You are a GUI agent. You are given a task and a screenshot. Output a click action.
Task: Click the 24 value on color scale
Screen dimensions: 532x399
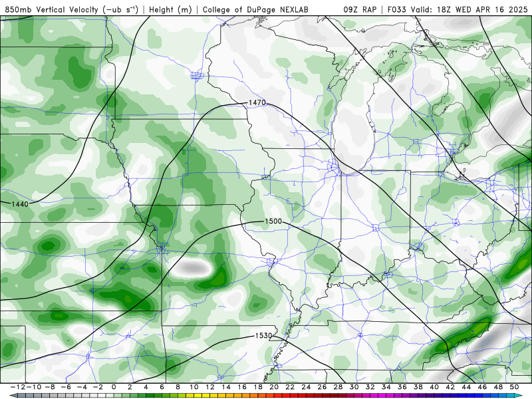point(306,387)
